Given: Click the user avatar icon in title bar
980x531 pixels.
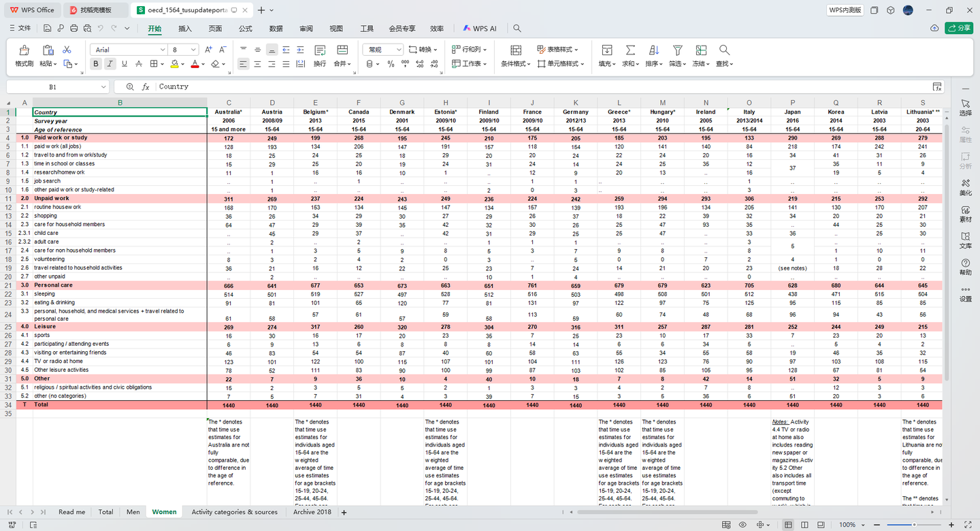Looking at the screenshot, I should tap(908, 10).
